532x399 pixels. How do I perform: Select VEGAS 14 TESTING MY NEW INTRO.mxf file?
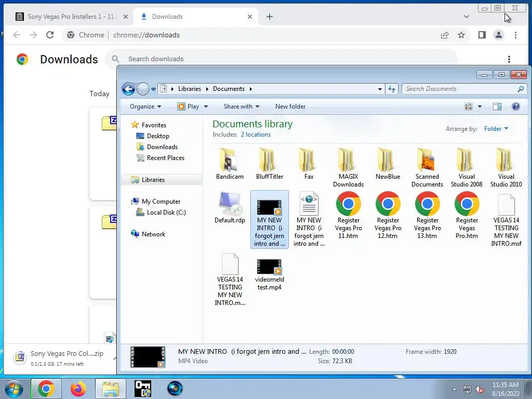506,220
